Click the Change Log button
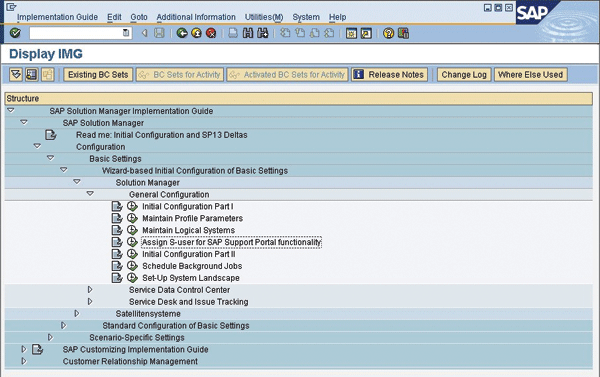Image resolution: width=600 pixels, height=377 pixels. click(x=464, y=75)
